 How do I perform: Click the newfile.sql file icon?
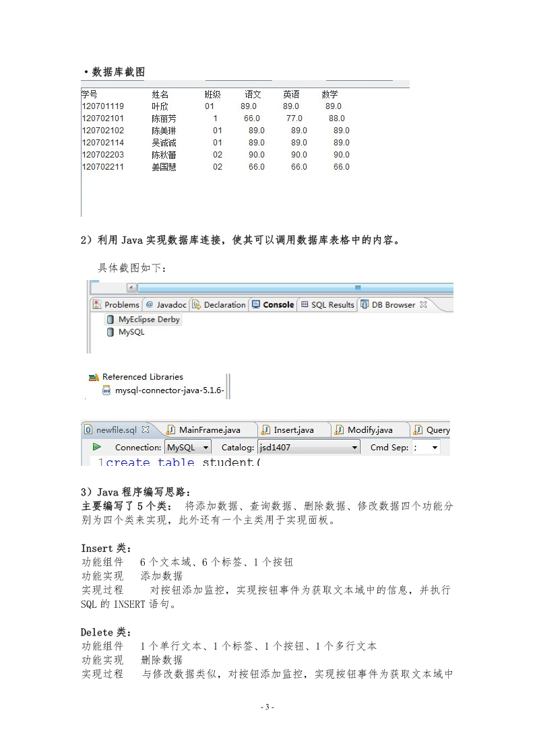88,429
